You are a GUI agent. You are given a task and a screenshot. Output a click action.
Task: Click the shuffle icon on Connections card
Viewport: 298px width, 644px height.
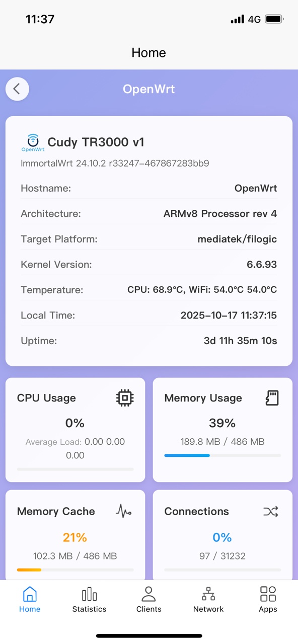click(271, 511)
